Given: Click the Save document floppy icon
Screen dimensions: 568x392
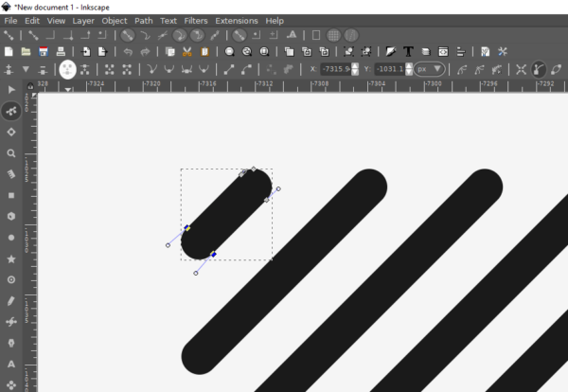Looking at the screenshot, I should [x=44, y=52].
